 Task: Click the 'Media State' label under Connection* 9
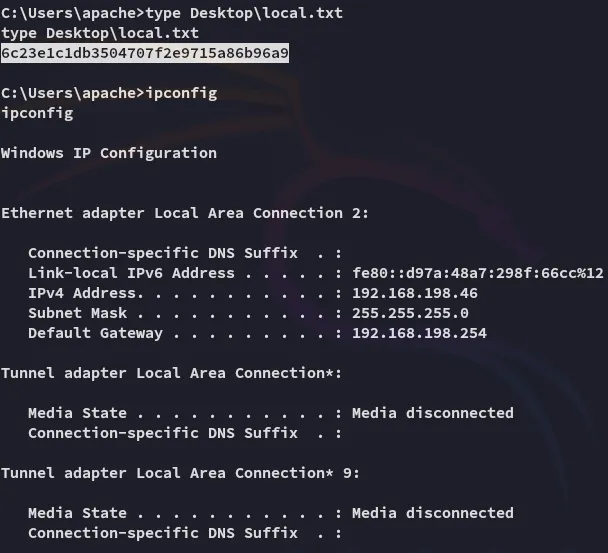coord(77,512)
